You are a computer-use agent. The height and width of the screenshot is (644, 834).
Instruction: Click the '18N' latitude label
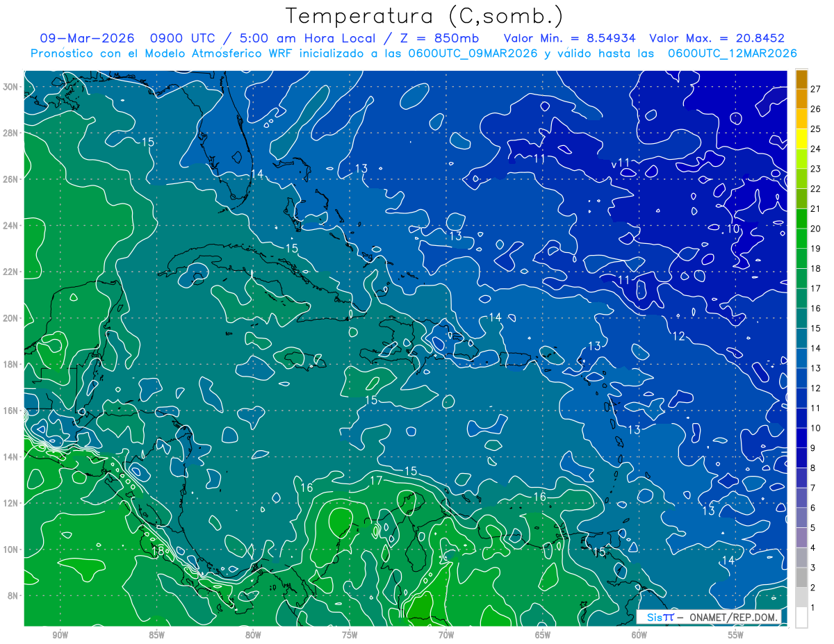pyautogui.click(x=12, y=364)
